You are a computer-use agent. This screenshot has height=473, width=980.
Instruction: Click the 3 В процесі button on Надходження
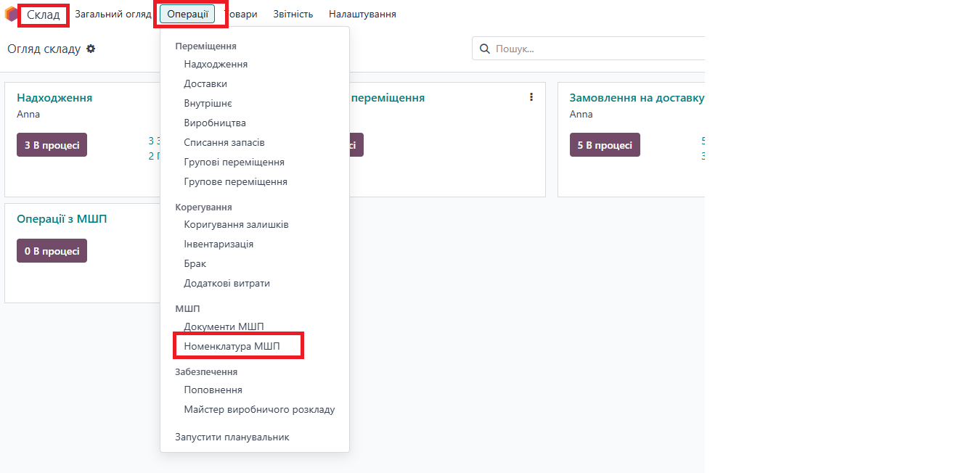click(52, 145)
